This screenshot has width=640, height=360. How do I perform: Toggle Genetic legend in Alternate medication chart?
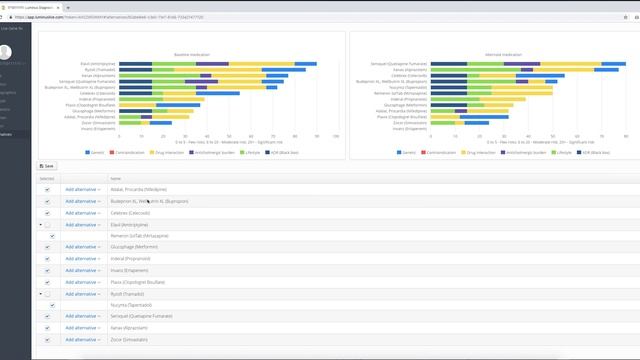click(x=406, y=153)
